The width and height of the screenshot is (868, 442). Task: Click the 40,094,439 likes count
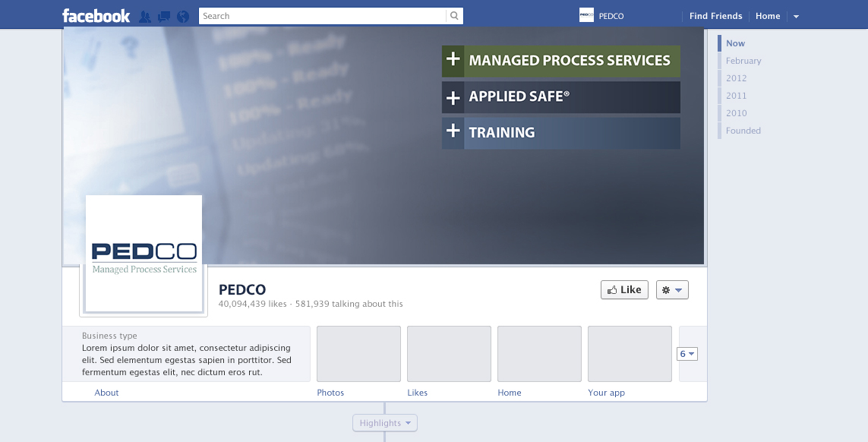tap(252, 304)
